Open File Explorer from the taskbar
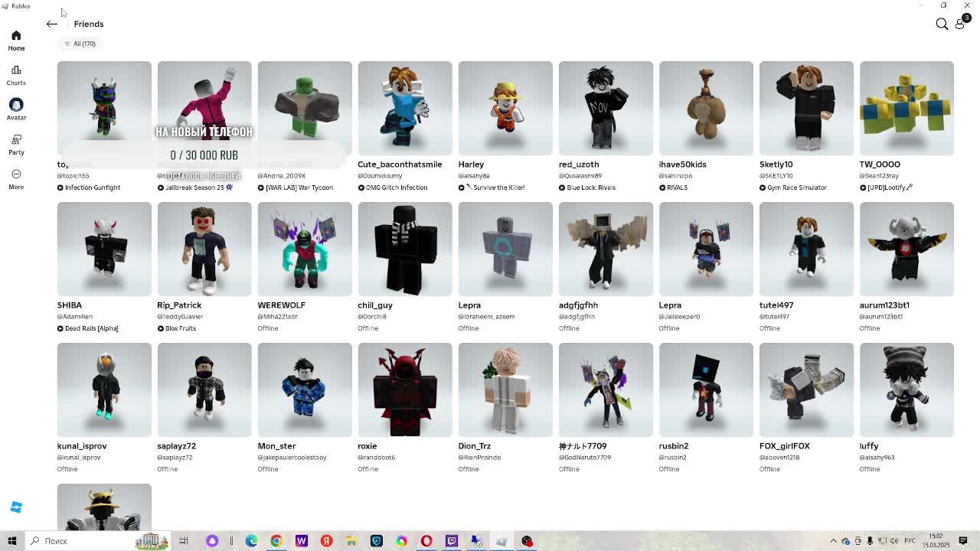The width and height of the screenshot is (980, 551). coord(351,541)
